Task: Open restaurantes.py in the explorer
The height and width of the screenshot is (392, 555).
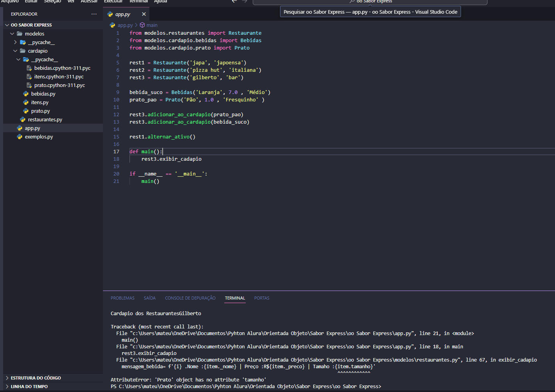Action: tap(45, 119)
